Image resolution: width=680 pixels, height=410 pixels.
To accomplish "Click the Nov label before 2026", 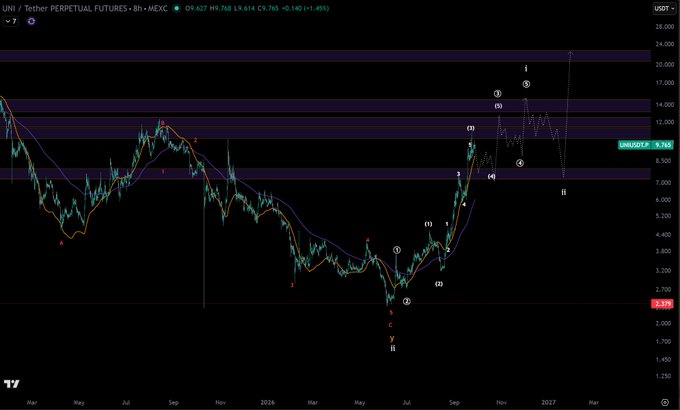I will tap(220, 402).
